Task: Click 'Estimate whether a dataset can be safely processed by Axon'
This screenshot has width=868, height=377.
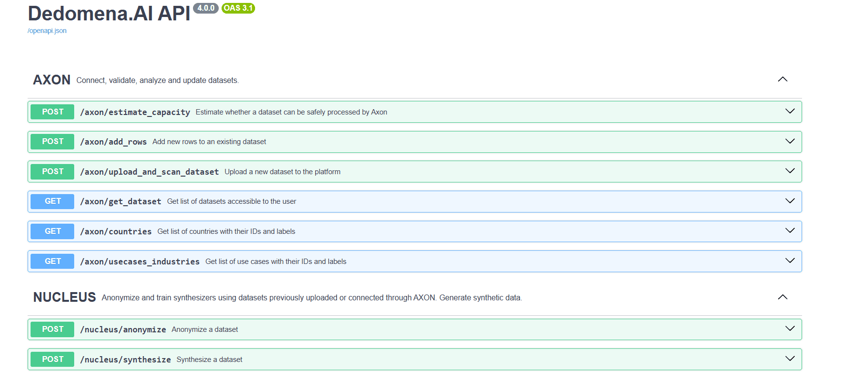Action: pos(291,112)
